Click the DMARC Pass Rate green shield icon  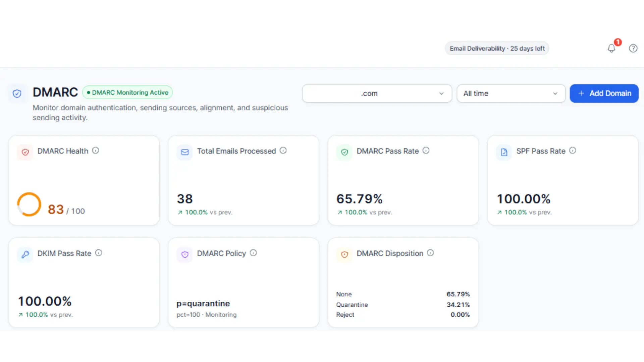click(344, 152)
